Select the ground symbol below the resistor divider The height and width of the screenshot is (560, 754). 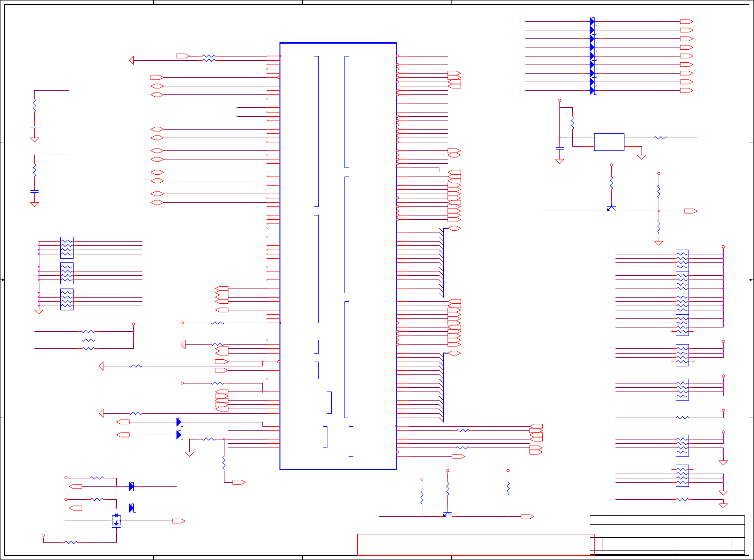point(659,243)
